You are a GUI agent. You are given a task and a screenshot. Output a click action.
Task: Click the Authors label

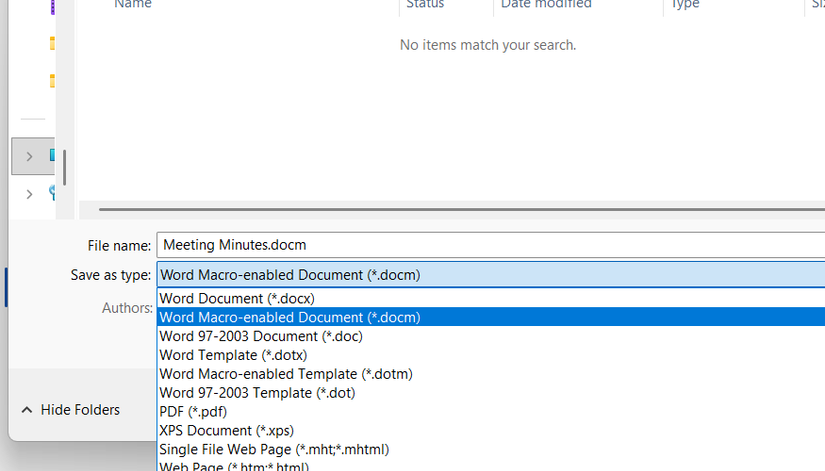127,308
